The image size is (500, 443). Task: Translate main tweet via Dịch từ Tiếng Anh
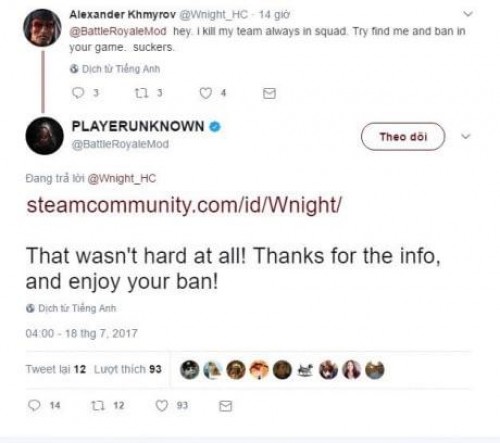tap(71, 308)
